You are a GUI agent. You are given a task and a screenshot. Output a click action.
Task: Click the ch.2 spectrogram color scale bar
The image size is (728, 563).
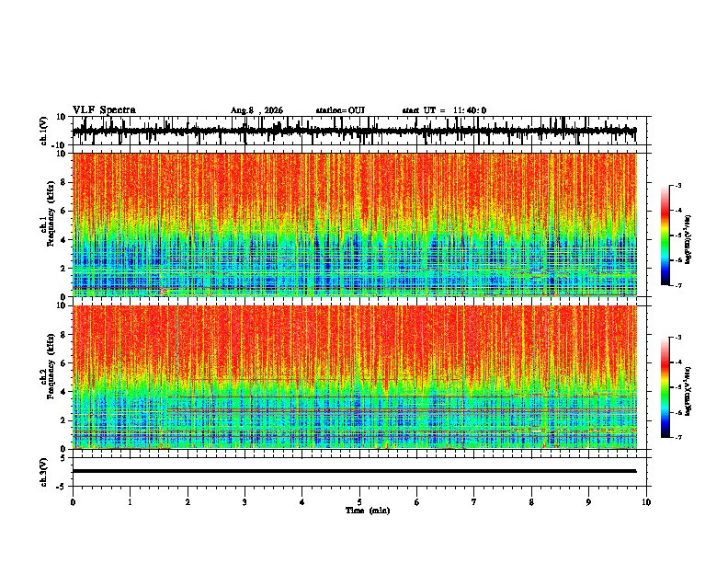[665, 387]
